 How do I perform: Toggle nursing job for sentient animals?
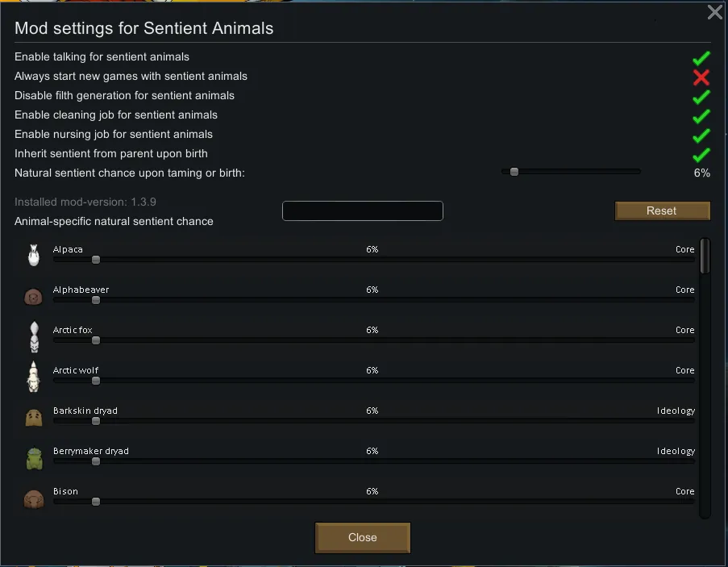[x=701, y=135]
